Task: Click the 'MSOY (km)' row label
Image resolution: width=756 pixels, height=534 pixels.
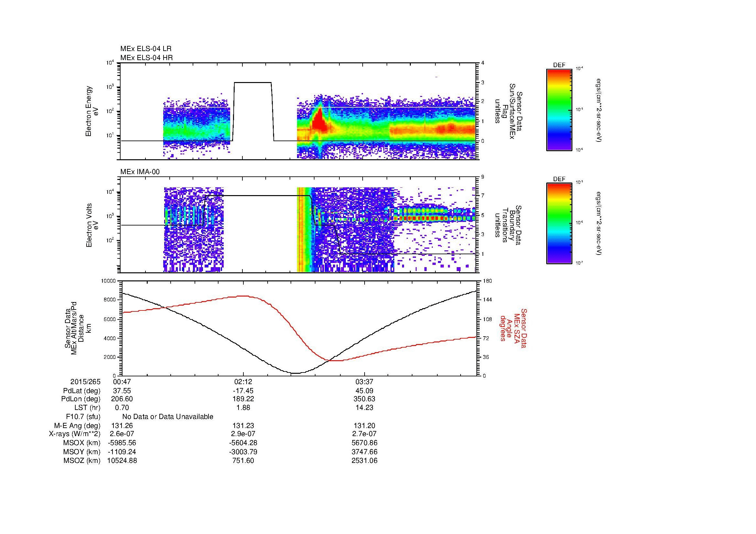Action: [x=82, y=452]
